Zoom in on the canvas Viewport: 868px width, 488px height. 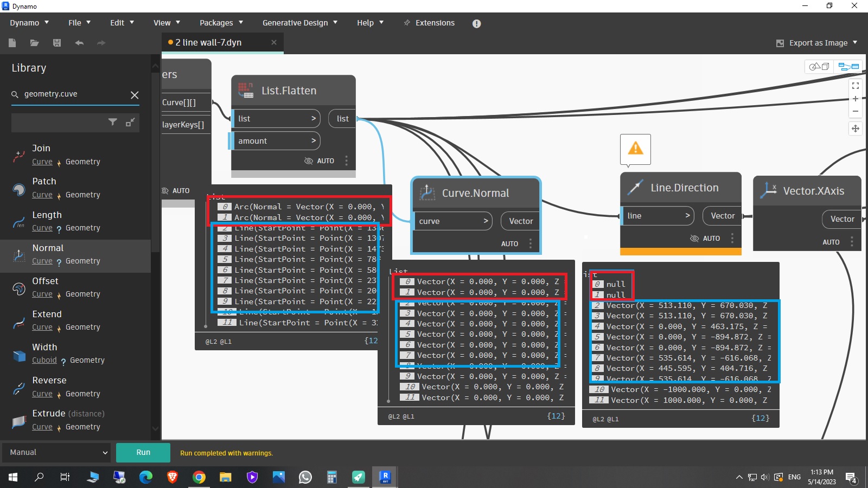(x=856, y=99)
